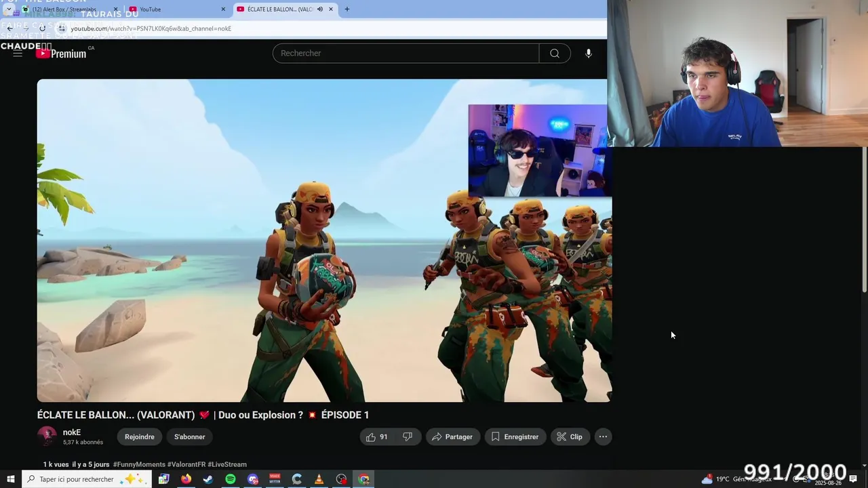The height and width of the screenshot is (488, 868).
Task: Open a new browser tab
Action: tap(347, 9)
